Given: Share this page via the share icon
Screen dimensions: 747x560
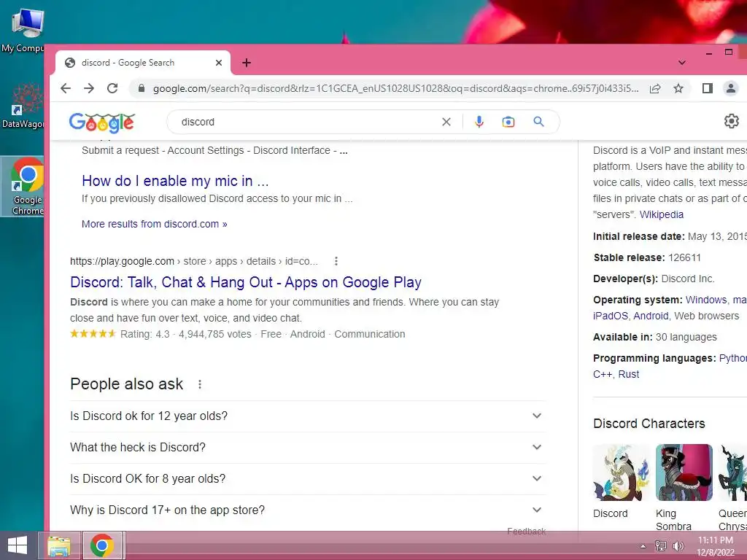Looking at the screenshot, I should (655, 88).
